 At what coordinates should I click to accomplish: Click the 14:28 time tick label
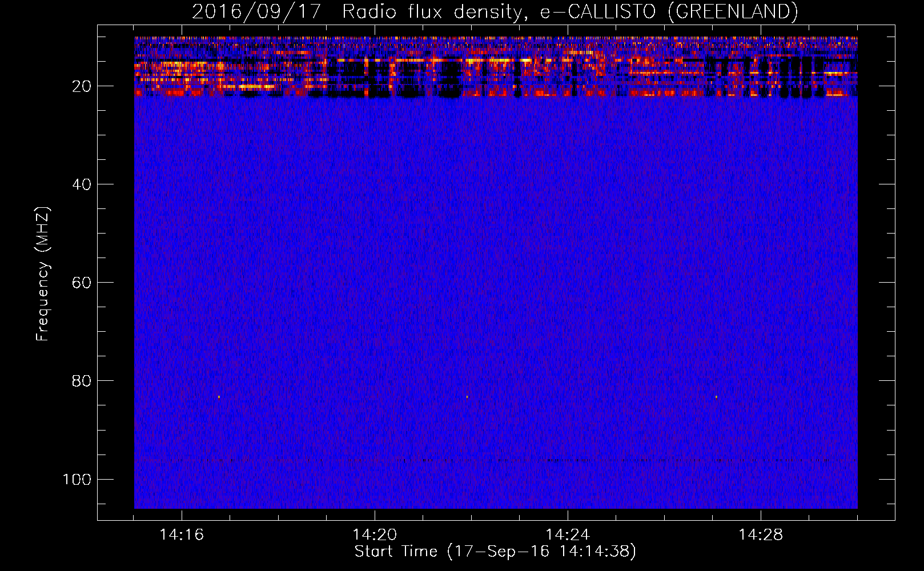click(x=761, y=534)
